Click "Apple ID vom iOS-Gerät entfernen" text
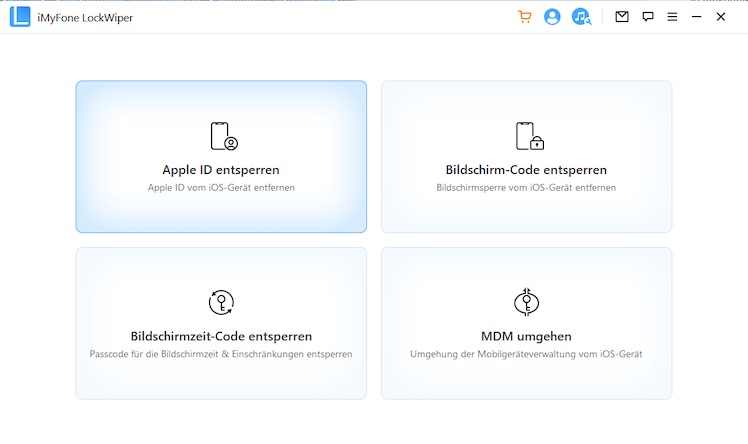Image resolution: width=748 pixels, height=444 pixels. [x=221, y=188]
